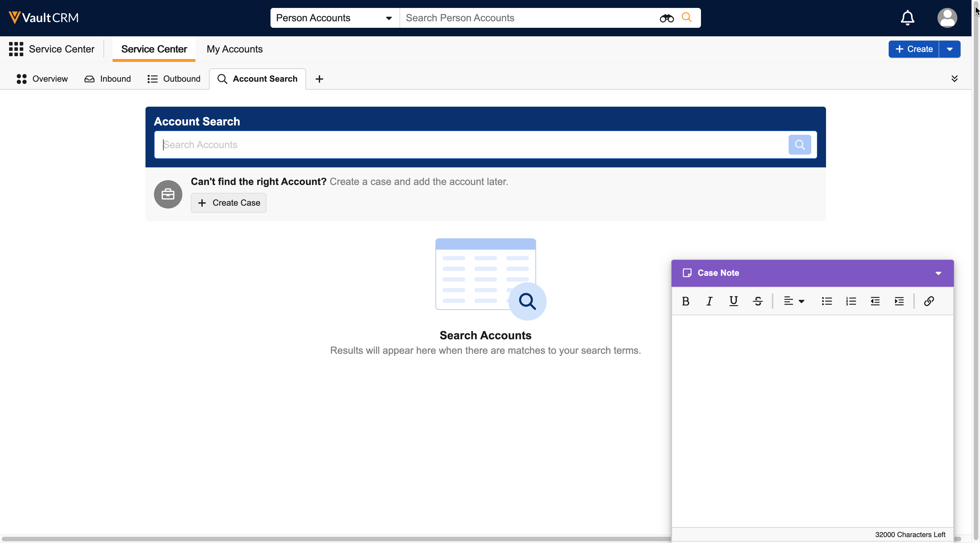This screenshot has width=980, height=543.
Task: Click the blue Create button
Action: click(913, 49)
